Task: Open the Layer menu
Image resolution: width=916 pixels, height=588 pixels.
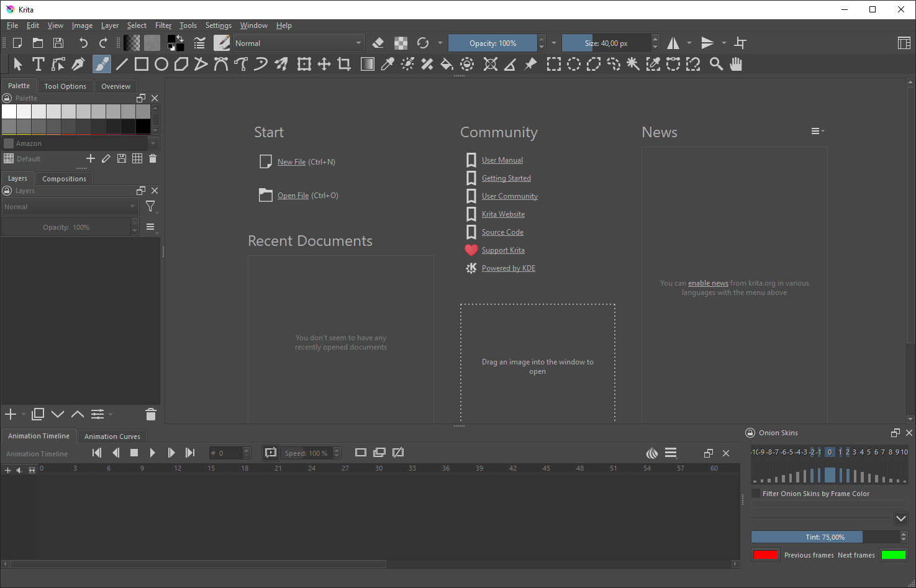Action: tap(110, 25)
